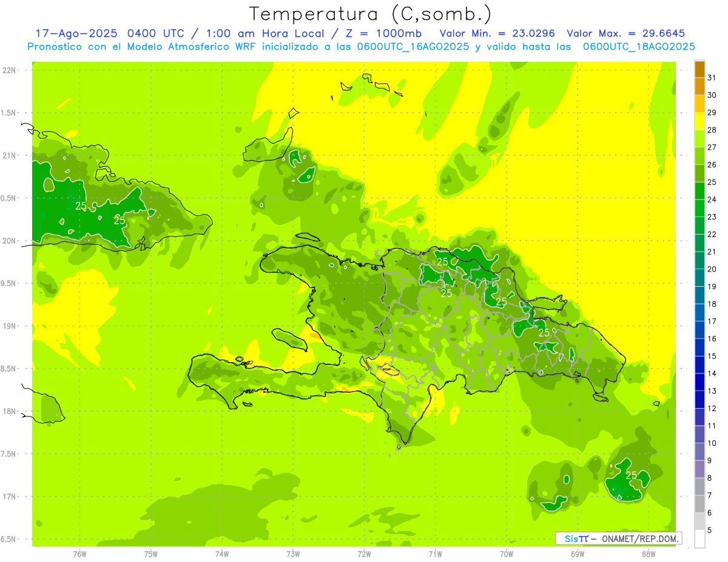The height and width of the screenshot is (562, 728).
Task: Click the '21N' latitude label
Action: coord(10,156)
